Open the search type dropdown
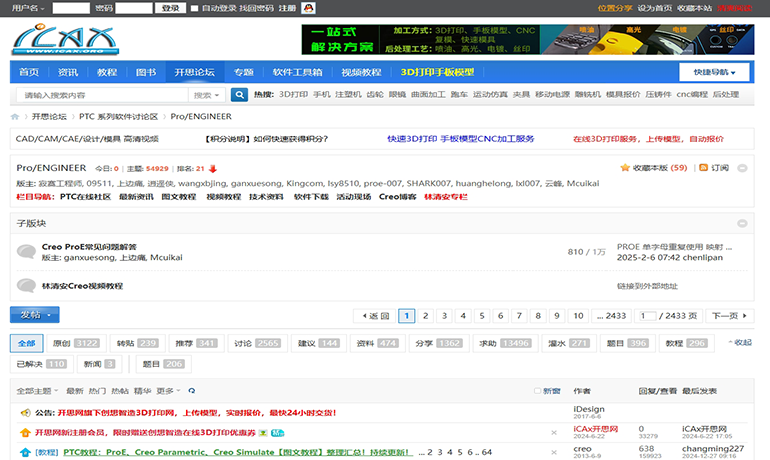Viewport: 770px width, 460px height. click(x=207, y=95)
